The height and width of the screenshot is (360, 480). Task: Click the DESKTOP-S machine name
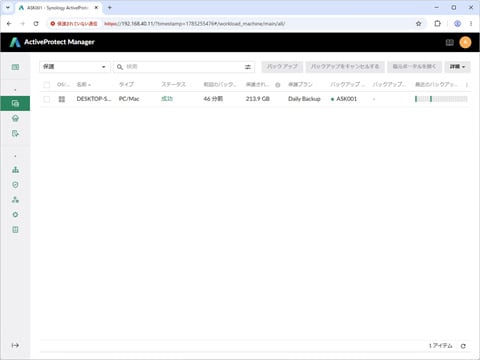pyautogui.click(x=94, y=99)
